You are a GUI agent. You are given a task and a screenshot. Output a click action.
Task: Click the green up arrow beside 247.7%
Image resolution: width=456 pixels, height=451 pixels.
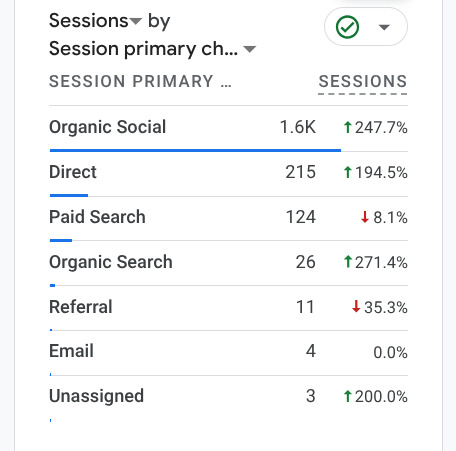click(x=348, y=127)
